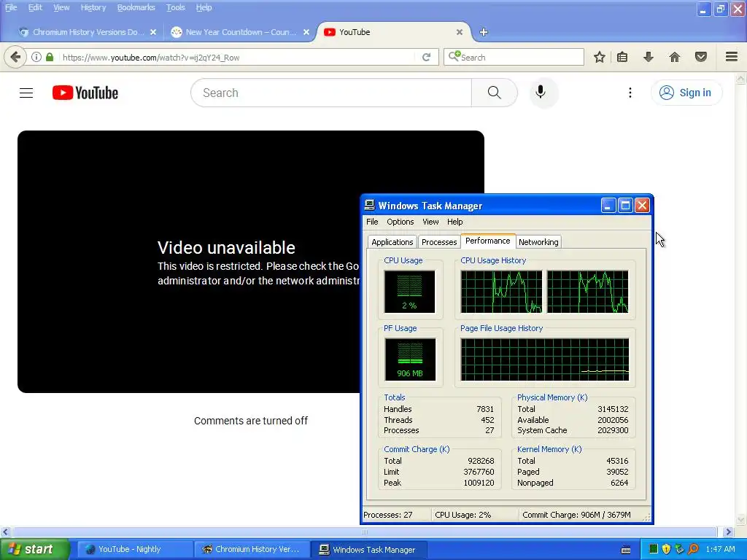Screen dimensions: 747x560
Task: Open the browser History menu
Action: [x=93, y=7]
